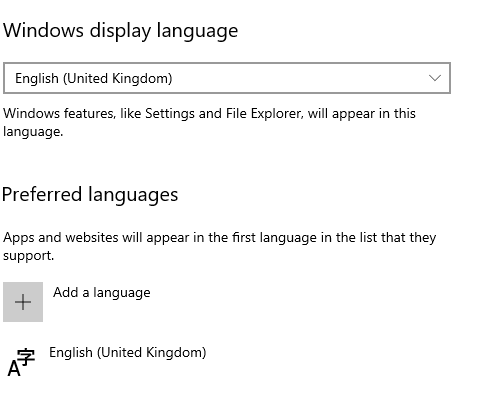Click the Settings and File Explorer description text

pyautogui.click(x=209, y=122)
